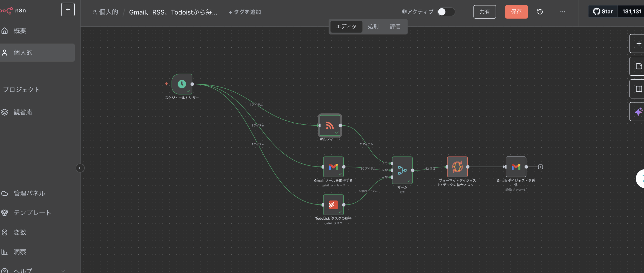Toggle the 非アクティブ workflow switch
Screen dimensions: 644x273
point(446,12)
